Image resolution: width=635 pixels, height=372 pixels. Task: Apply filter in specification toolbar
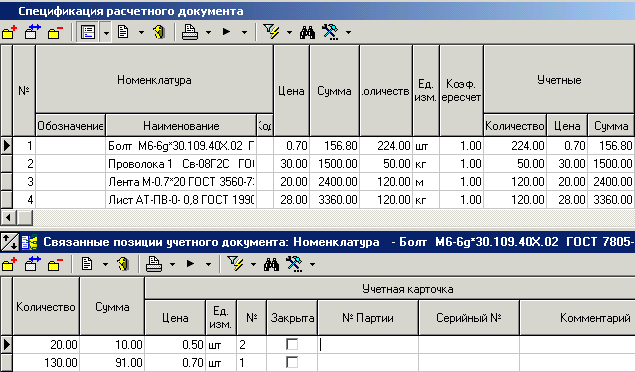point(271,31)
